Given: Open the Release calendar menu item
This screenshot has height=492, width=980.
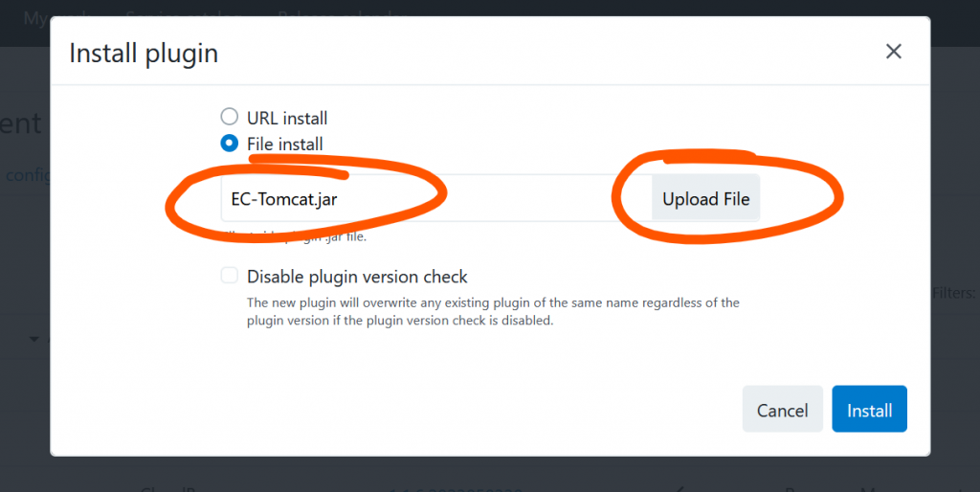Looking at the screenshot, I should pos(343,17).
